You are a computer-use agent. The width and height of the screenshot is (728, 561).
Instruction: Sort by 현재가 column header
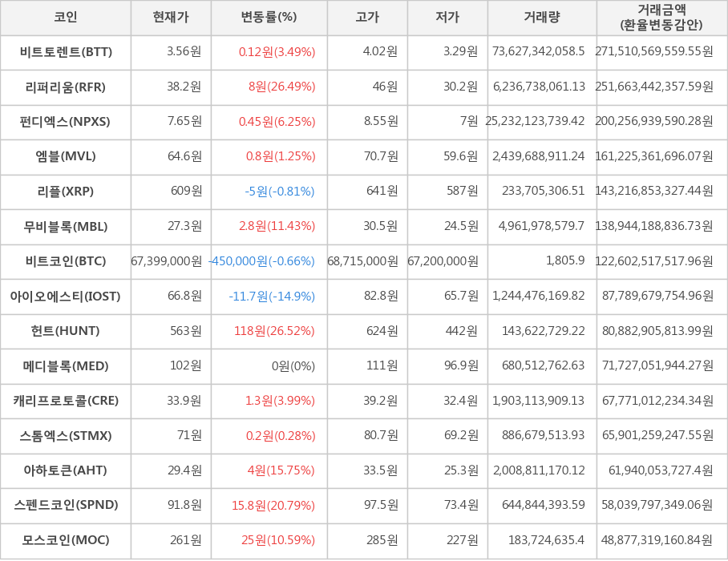coord(171,18)
